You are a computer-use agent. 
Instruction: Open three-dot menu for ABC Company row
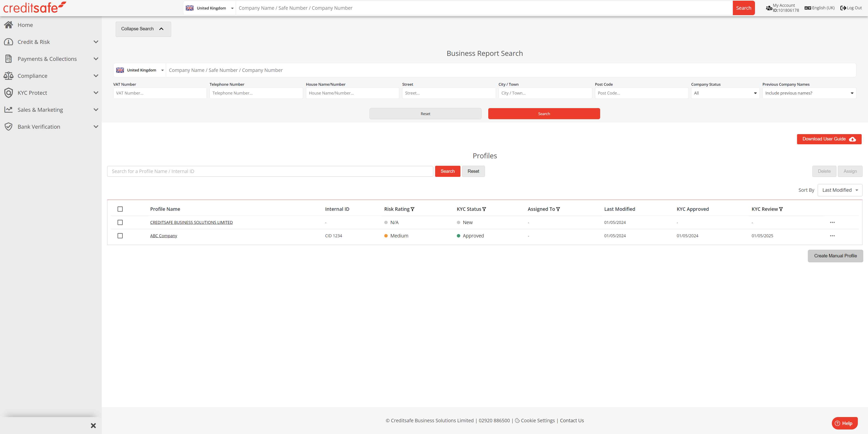click(x=832, y=236)
